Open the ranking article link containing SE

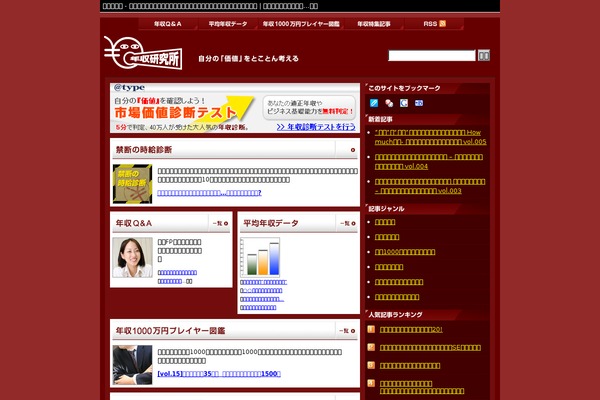pyautogui.click(x=430, y=348)
